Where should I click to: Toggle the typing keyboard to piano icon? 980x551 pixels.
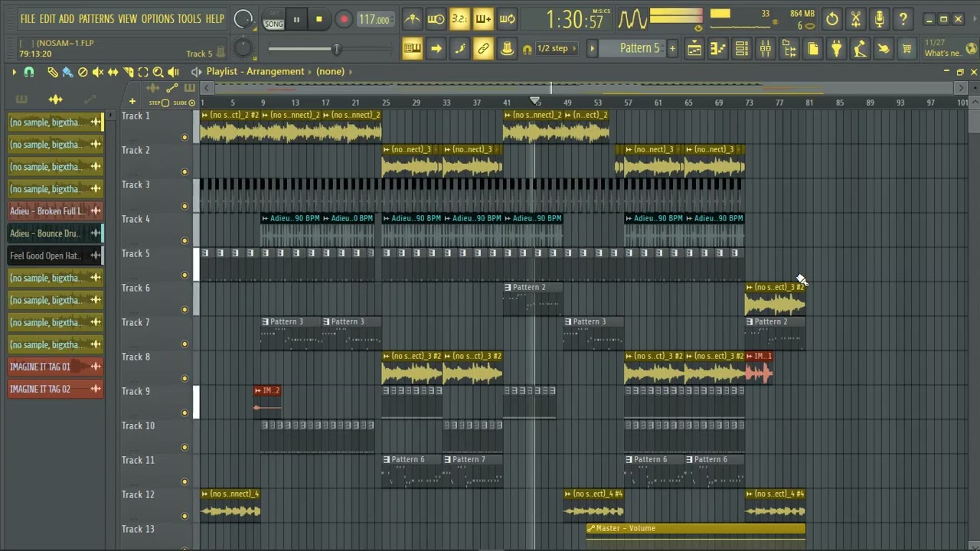[x=412, y=49]
